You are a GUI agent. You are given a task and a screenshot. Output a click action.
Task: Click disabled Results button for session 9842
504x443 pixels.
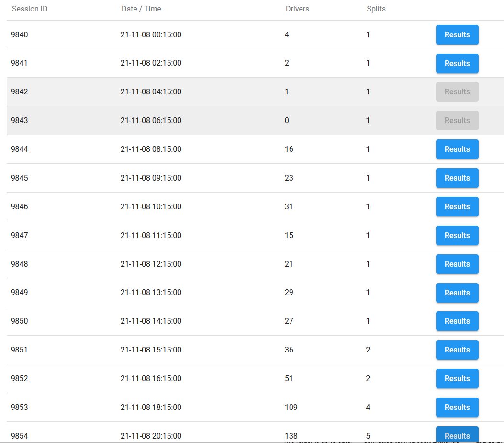457,92
